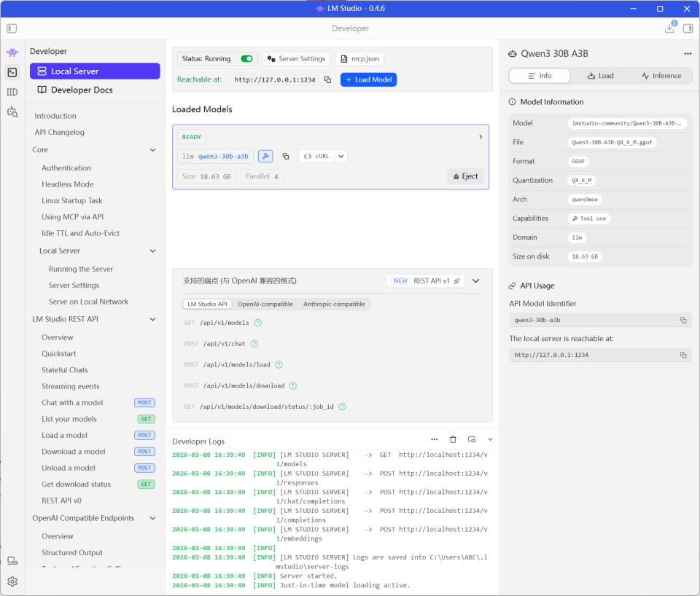Toggle the left sidebar panel visibility
Viewport: 700px width, 596px height.
point(12,28)
